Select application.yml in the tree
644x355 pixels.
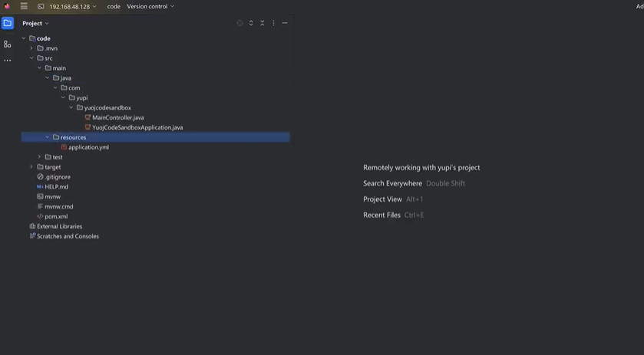89,147
